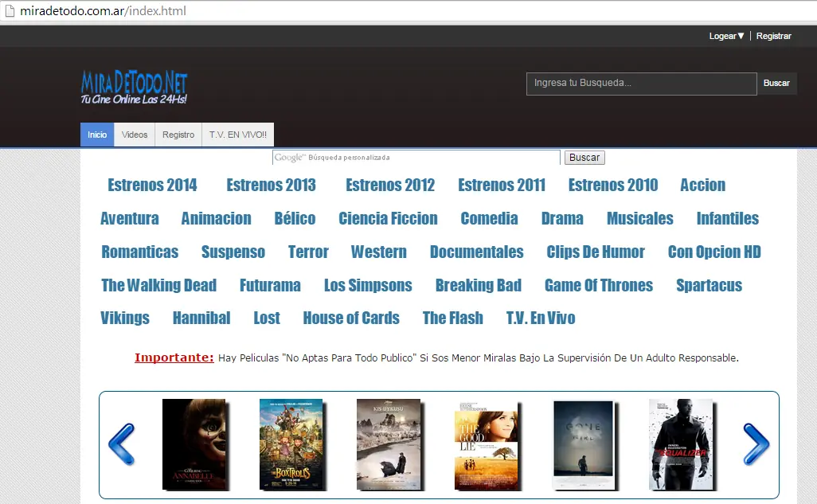Open the Kis Uykusu movie poster

pos(389,444)
